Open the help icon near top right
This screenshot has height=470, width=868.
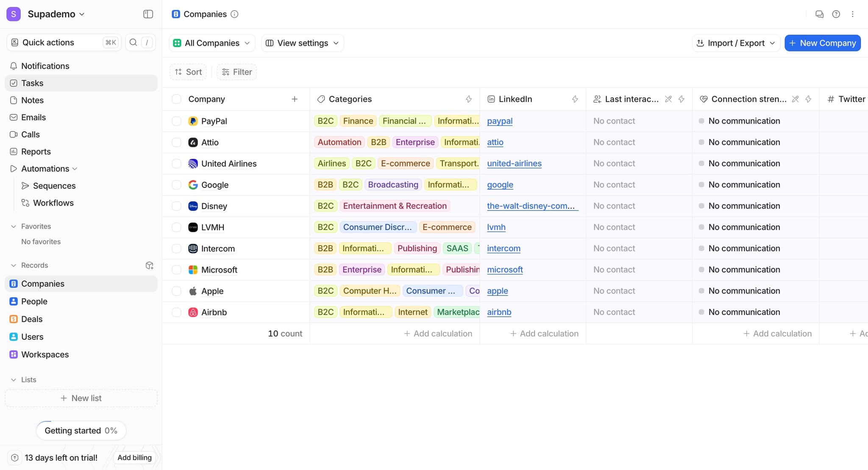[x=836, y=14]
